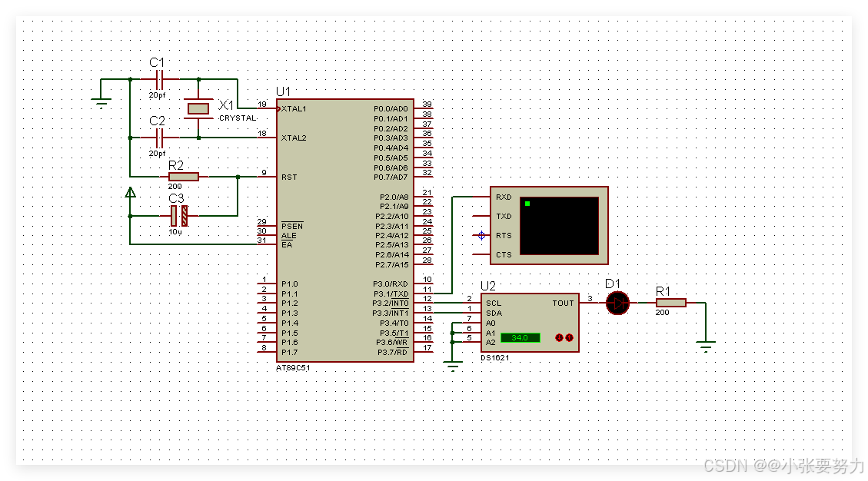Select the AT89C51 part label

tap(293, 367)
